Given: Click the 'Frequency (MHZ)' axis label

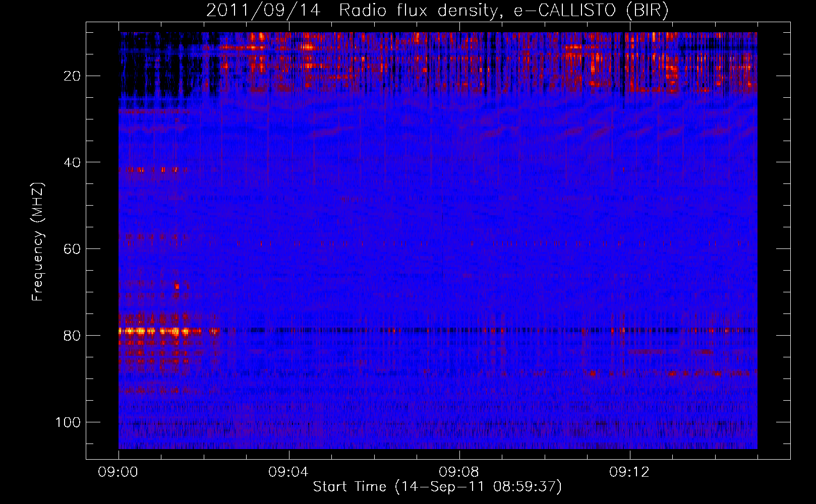Looking at the screenshot, I should coord(38,242).
